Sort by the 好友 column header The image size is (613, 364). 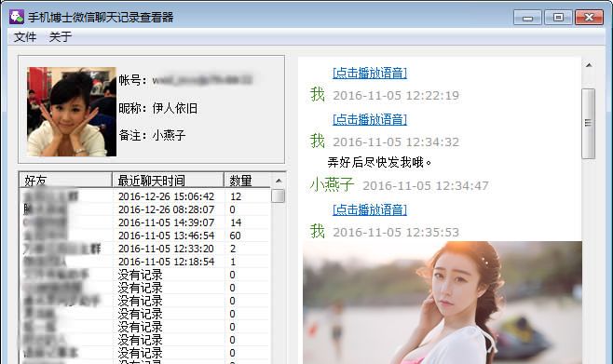tap(65, 180)
